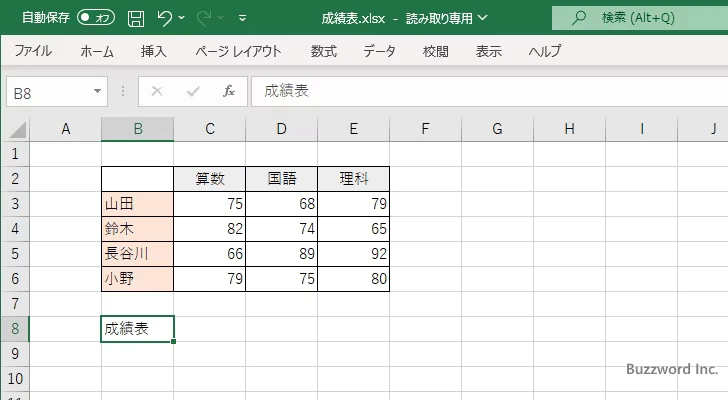Select column H header
The width and height of the screenshot is (728, 400).
point(570,129)
